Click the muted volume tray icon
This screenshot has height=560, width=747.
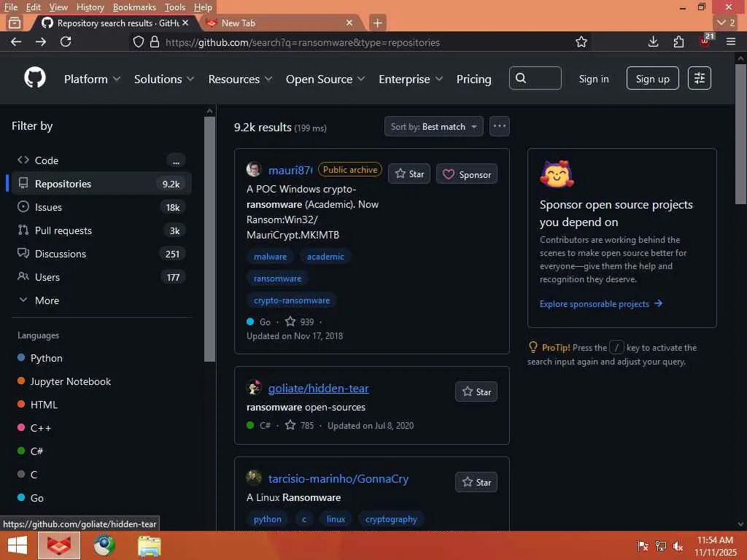click(x=678, y=546)
